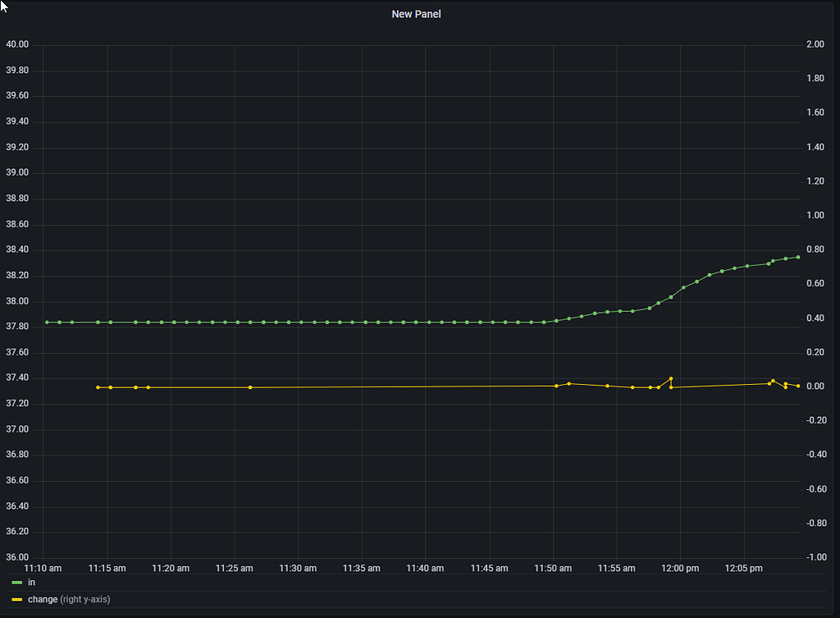
Task: Click the "2.00" label on the right axis
Action: coord(814,43)
